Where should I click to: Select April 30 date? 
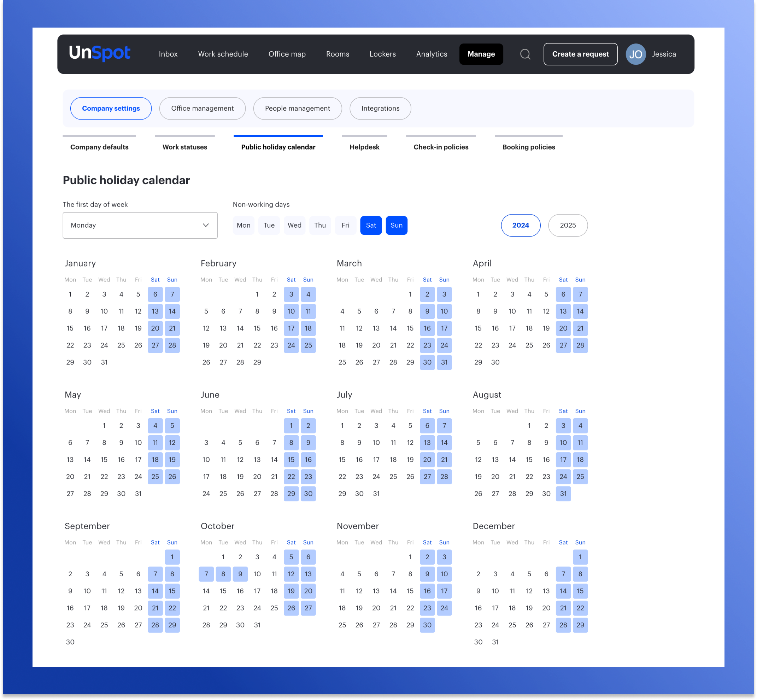[495, 362]
